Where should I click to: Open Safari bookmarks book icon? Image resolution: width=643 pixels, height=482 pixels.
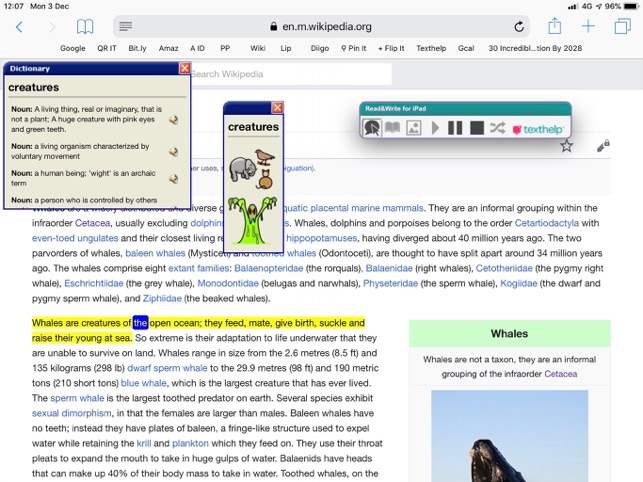pyautogui.click(x=85, y=27)
